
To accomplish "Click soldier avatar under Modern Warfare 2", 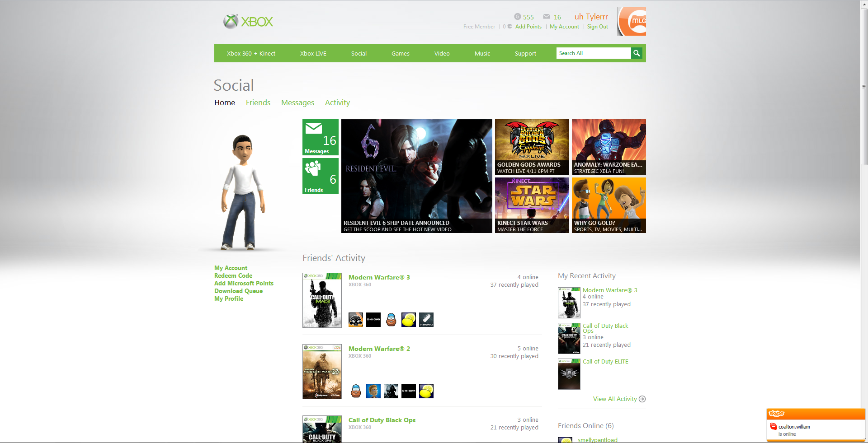I will 391,391.
